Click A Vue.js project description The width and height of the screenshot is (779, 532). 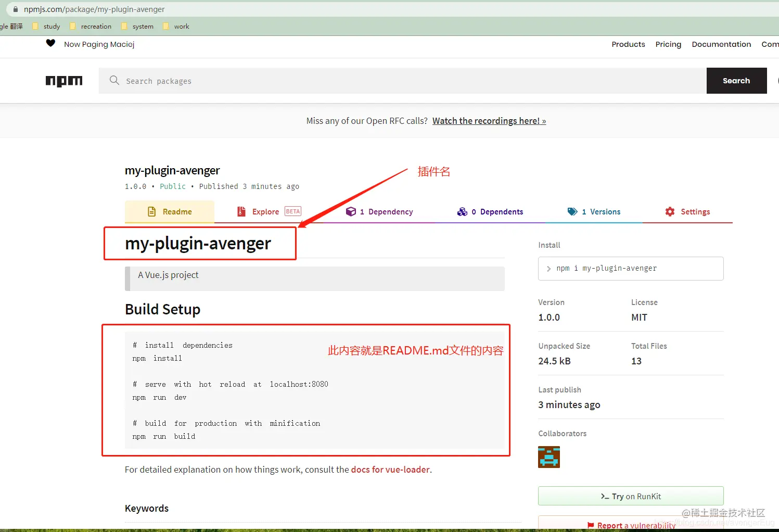168,275
